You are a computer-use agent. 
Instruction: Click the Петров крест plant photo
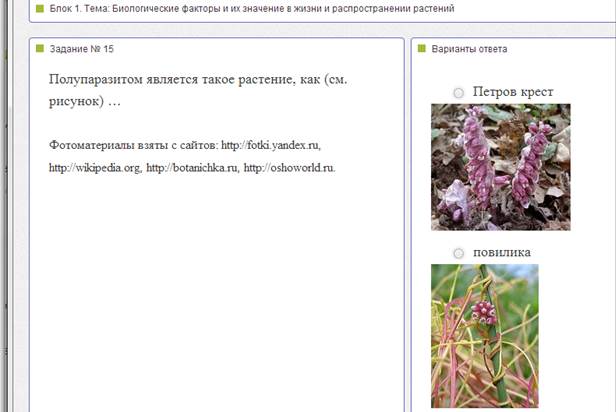[x=500, y=167]
